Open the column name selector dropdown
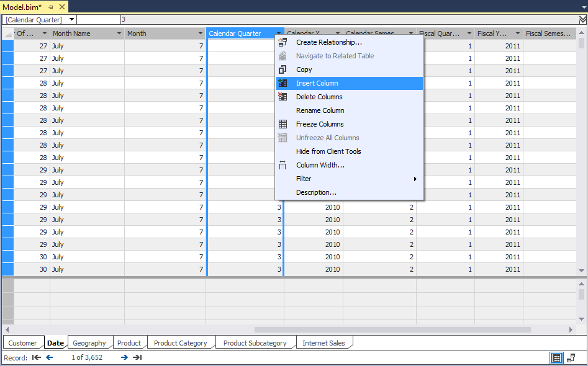The height and width of the screenshot is (366, 588). point(72,20)
